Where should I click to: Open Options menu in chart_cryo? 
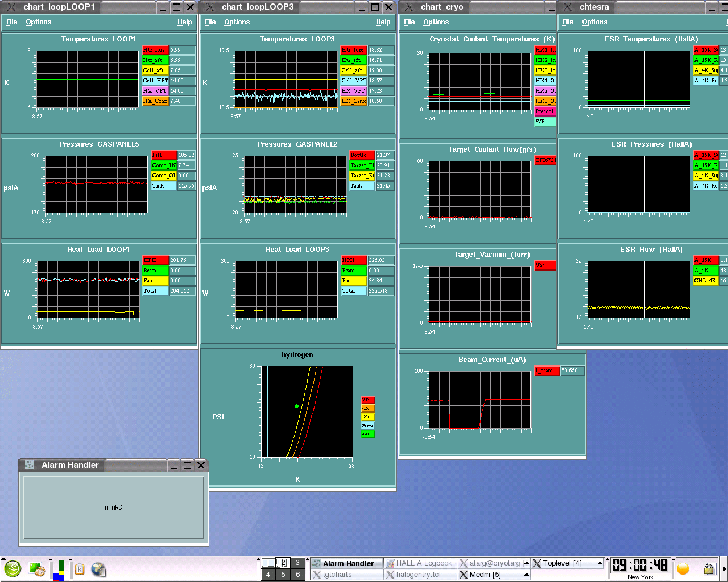(x=436, y=22)
